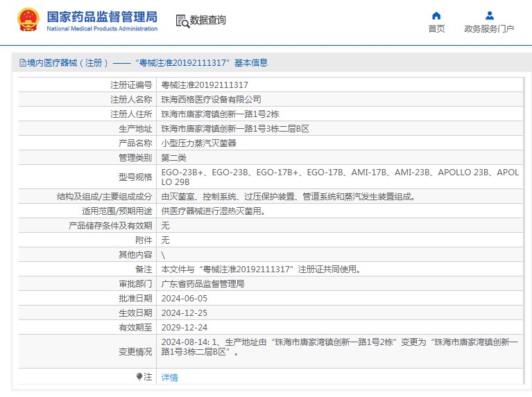Go to 数据查询 data query section
532x397 pixels.
click(x=208, y=21)
